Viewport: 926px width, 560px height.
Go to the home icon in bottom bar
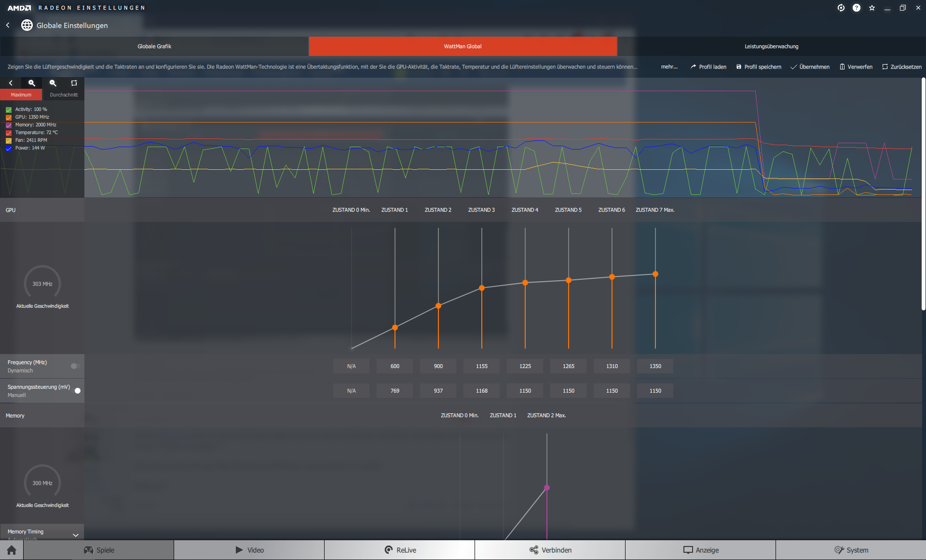(12, 550)
